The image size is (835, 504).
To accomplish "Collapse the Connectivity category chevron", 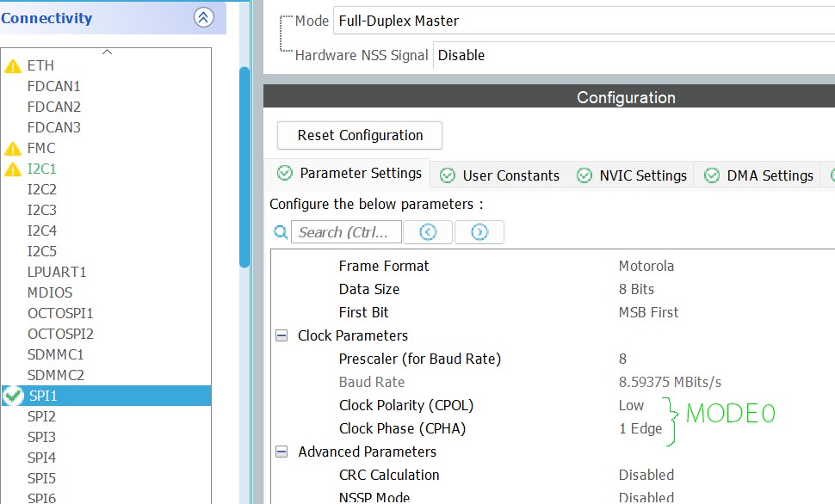I will point(203,17).
